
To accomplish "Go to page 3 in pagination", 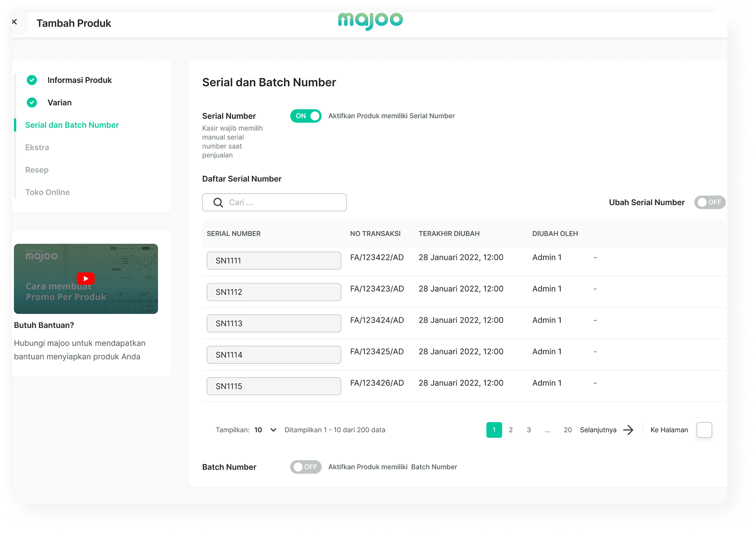I will point(529,430).
